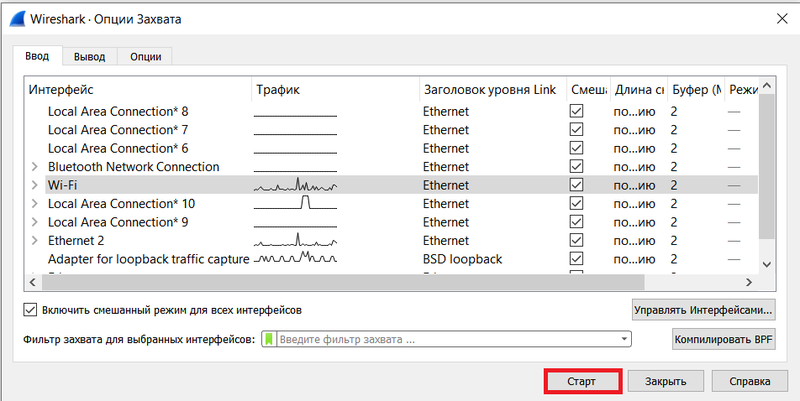
Task: Expand the Bluetooth Network Connection row
Action: coord(35,167)
